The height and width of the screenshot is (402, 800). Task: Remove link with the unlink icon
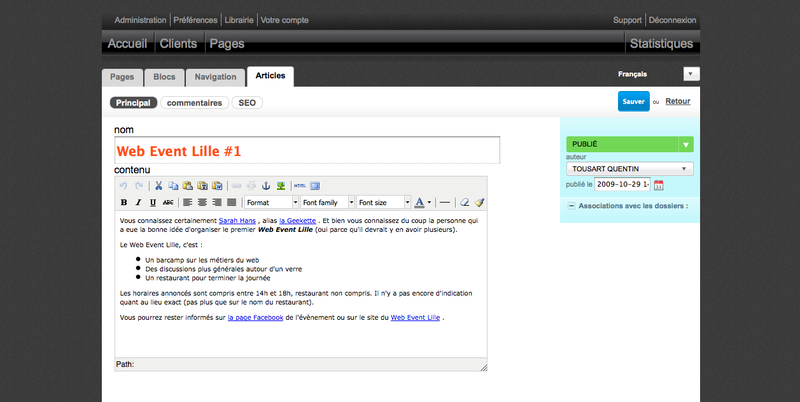(x=251, y=186)
